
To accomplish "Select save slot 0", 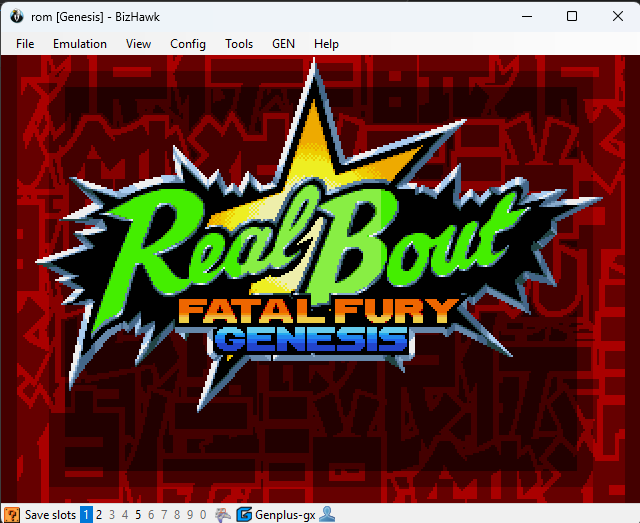I will pyautogui.click(x=203, y=514).
